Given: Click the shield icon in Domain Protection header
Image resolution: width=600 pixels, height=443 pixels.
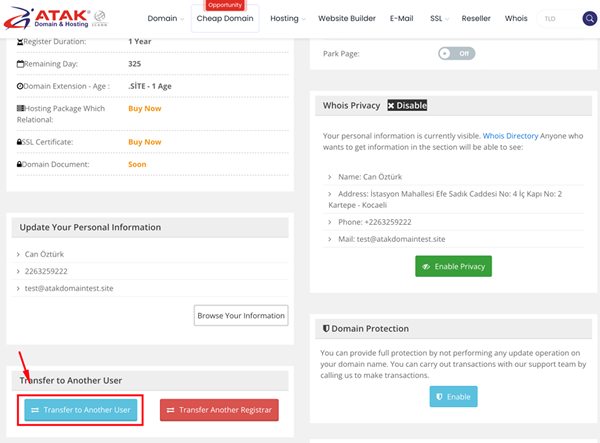Looking at the screenshot, I should tap(326, 328).
